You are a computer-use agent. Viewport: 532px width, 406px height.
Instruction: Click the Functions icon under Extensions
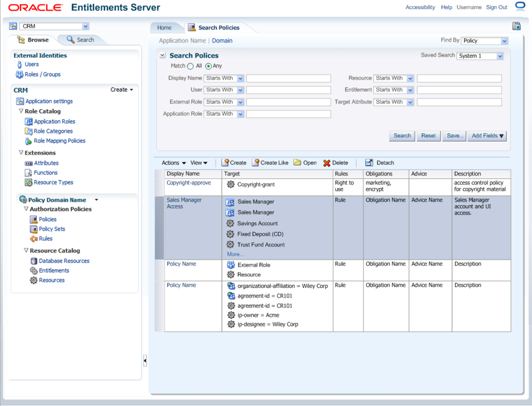tap(29, 173)
